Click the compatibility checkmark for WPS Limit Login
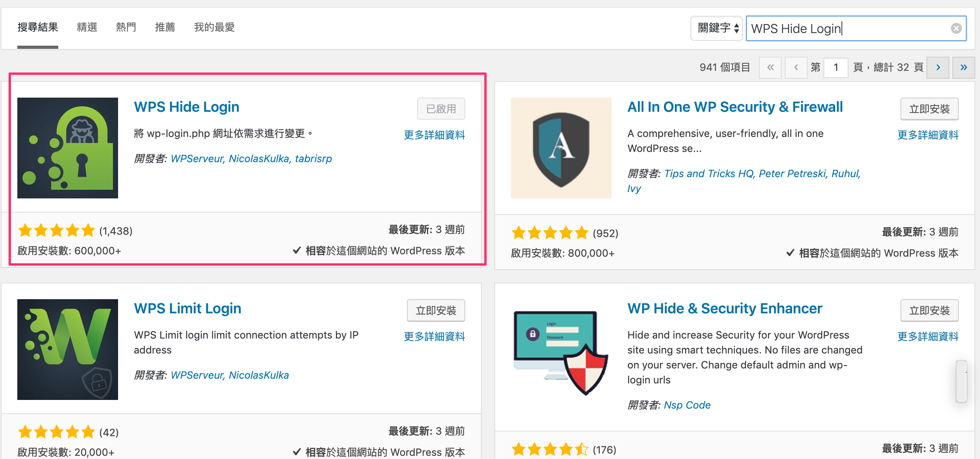Screen dimensions: 980x459 tap(297, 452)
